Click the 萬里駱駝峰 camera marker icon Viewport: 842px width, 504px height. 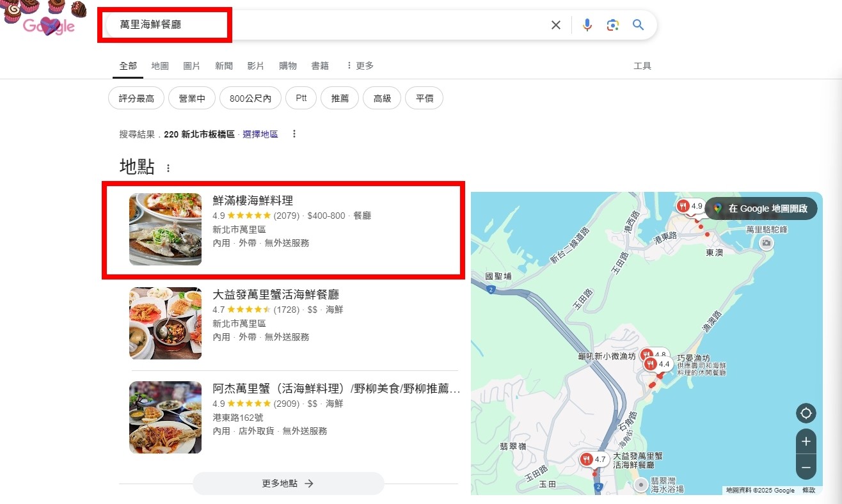766,243
